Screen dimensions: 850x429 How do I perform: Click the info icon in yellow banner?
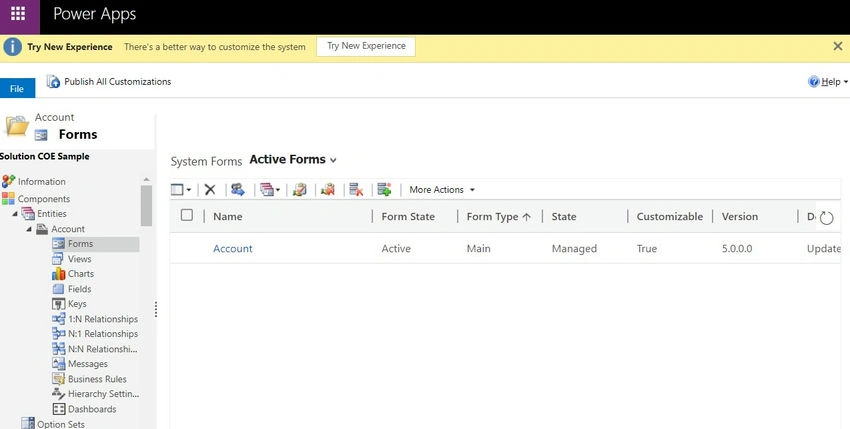point(12,47)
